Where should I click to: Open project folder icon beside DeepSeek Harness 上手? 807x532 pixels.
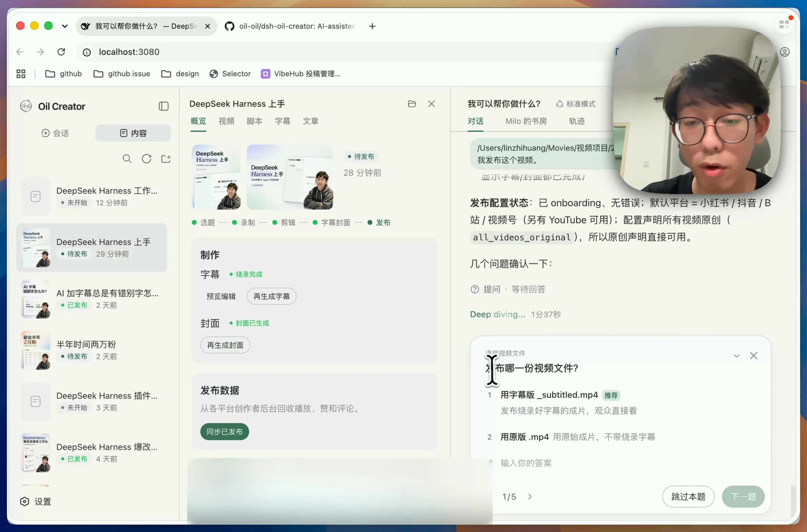pyautogui.click(x=412, y=104)
